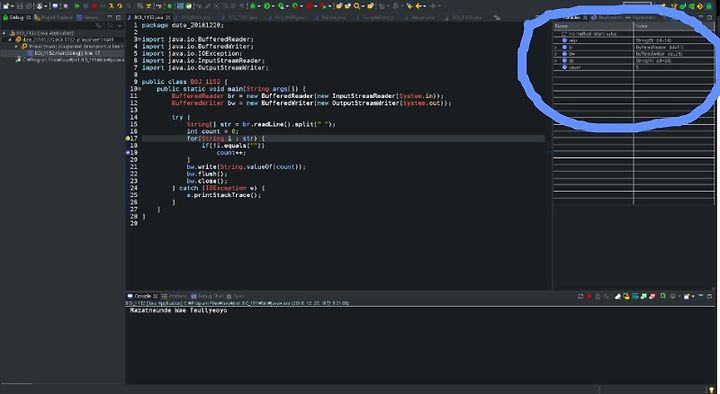Maximize the Variables view panel

click(x=709, y=17)
